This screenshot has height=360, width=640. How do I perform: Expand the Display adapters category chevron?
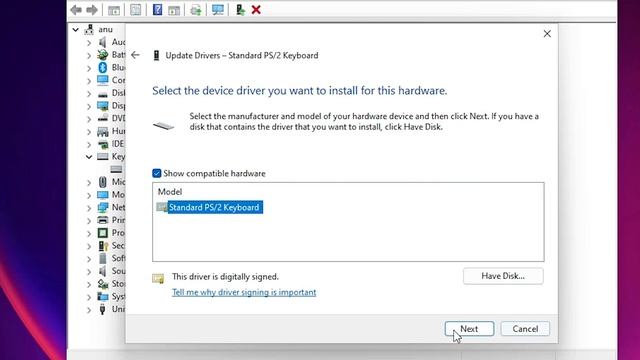pos(89,106)
